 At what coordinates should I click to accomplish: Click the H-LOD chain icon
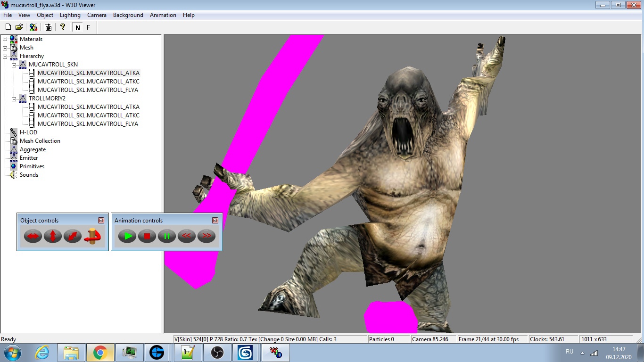(x=13, y=132)
